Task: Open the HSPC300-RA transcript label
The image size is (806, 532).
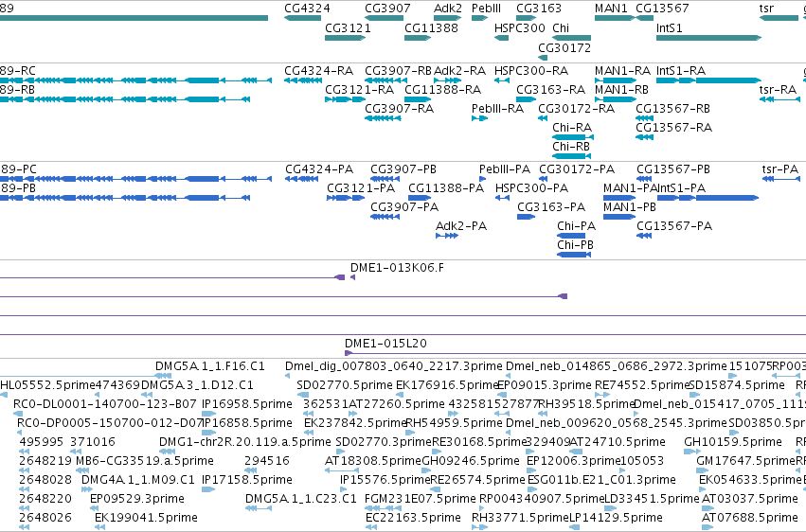Action: point(531,71)
